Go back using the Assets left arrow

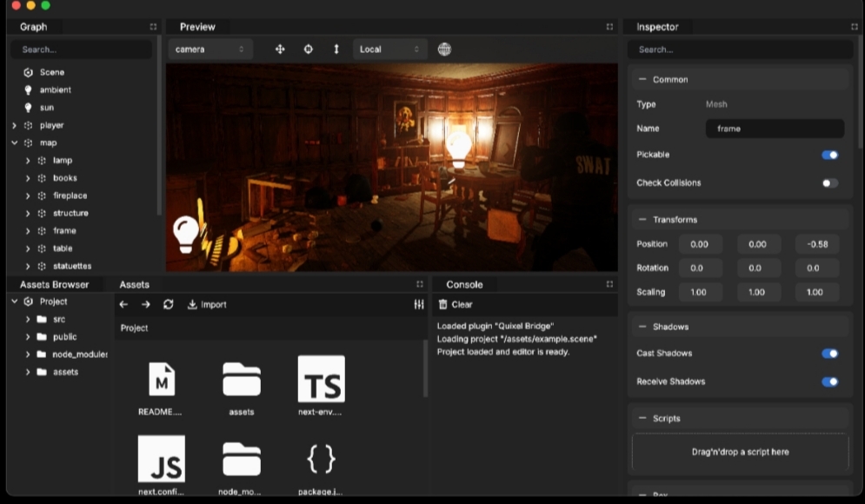click(123, 304)
